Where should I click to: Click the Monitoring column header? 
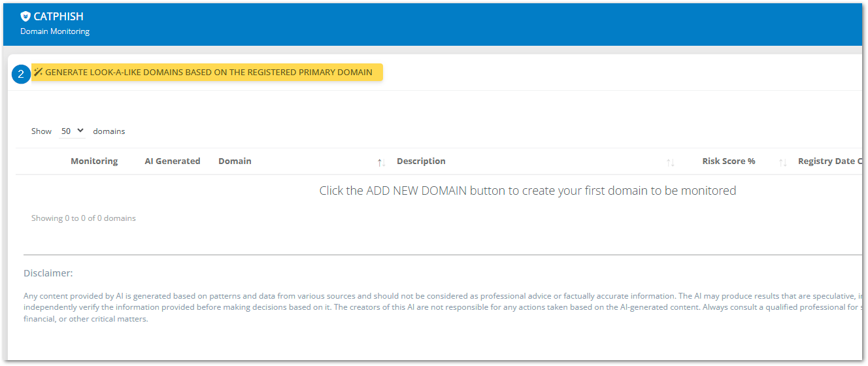click(x=94, y=161)
